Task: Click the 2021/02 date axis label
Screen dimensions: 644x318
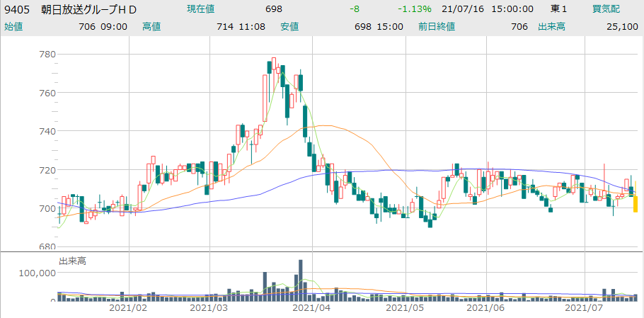Action: click(128, 309)
